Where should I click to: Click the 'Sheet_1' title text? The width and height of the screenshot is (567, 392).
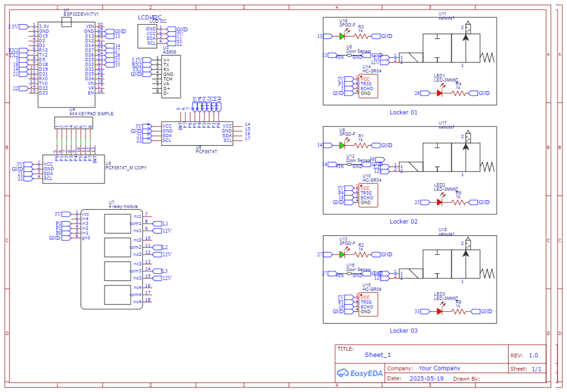click(378, 355)
